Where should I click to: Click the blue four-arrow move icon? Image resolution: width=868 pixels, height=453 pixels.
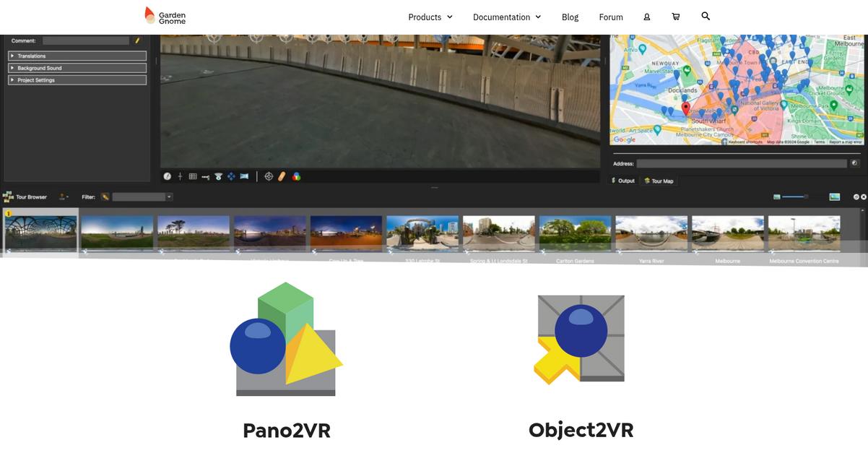point(231,176)
